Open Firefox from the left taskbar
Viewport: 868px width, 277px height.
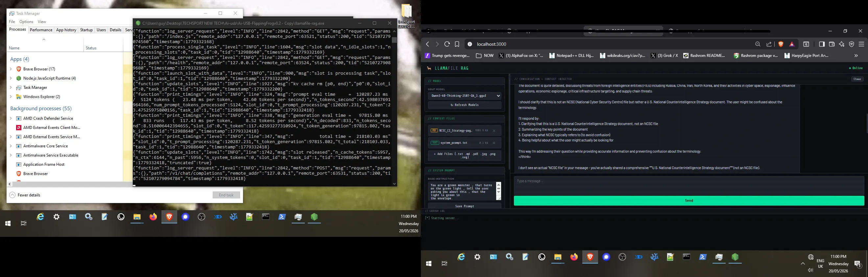click(x=153, y=217)
